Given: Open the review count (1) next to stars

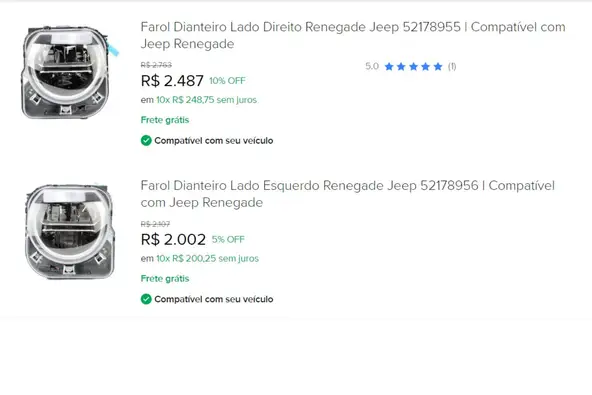Looking at the screenshot, I should coord(452,67).
